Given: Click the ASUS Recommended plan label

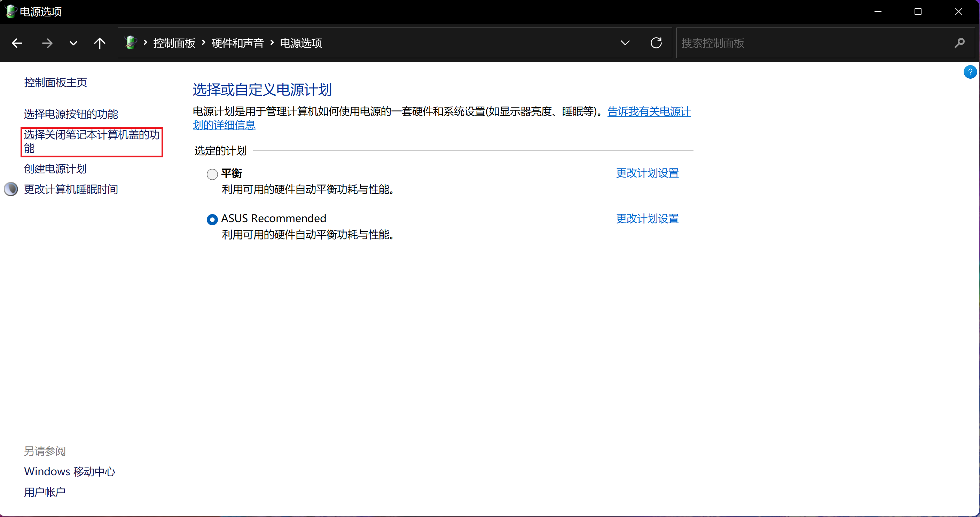Looking at the screenshot, I should pyautogui.click(x=274, y=218).
